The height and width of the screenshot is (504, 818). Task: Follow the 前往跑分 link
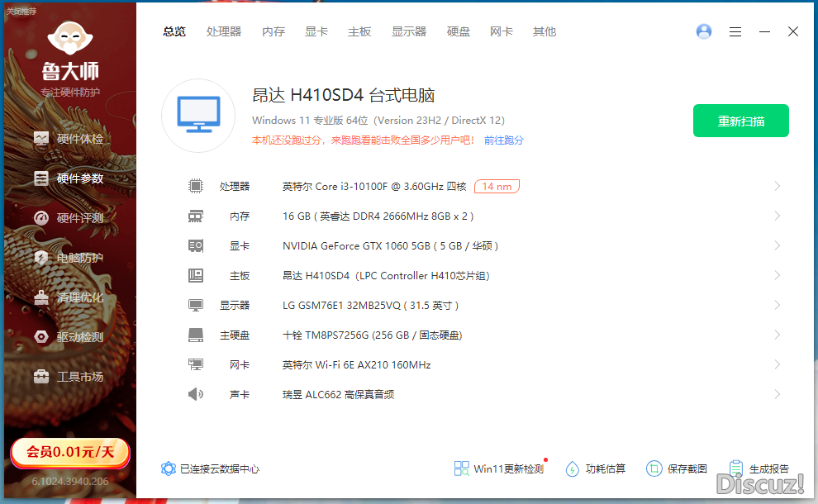[x=503, y=140]
